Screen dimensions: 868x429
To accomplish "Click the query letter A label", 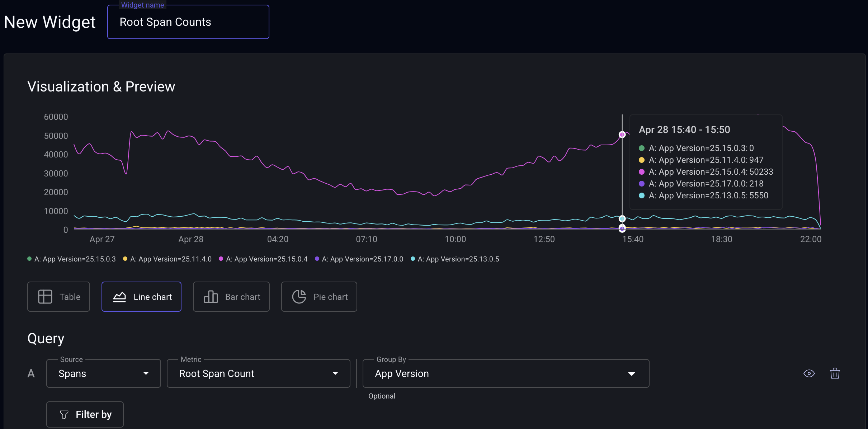I will [x=31, y=373].
